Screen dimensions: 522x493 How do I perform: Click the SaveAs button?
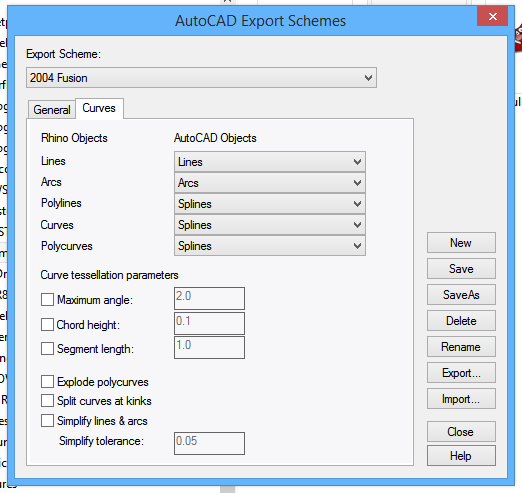click(x=461, y=295)
